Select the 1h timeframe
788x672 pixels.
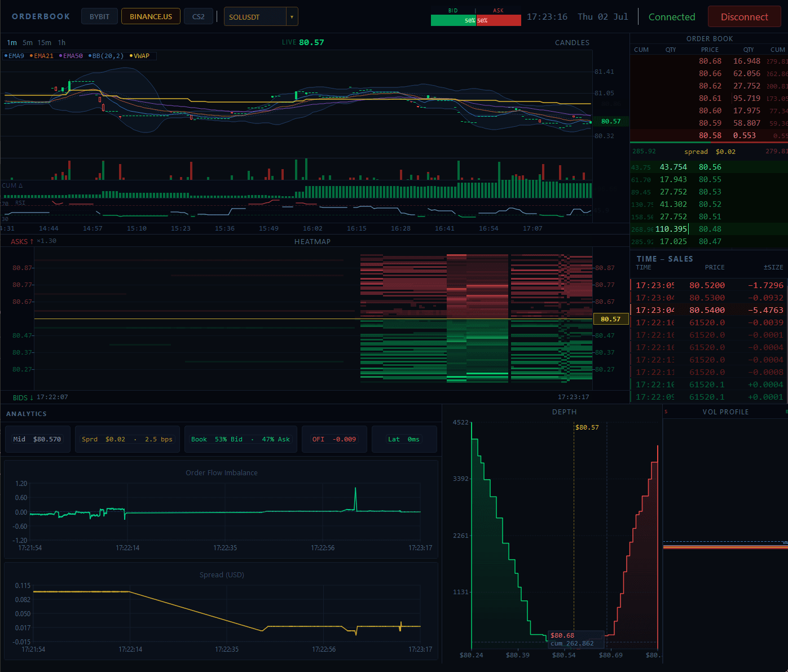(61, 42)
